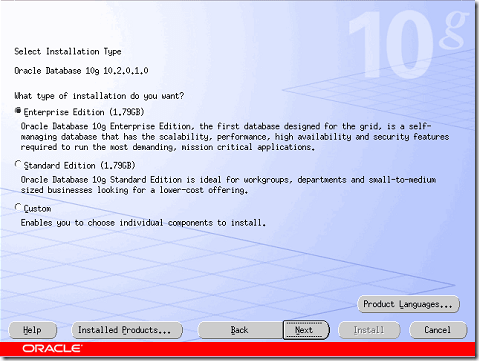Click the greyed-out Install button
Screen dimensions: 479x361
pyautogui.click(x=369, y=330)
